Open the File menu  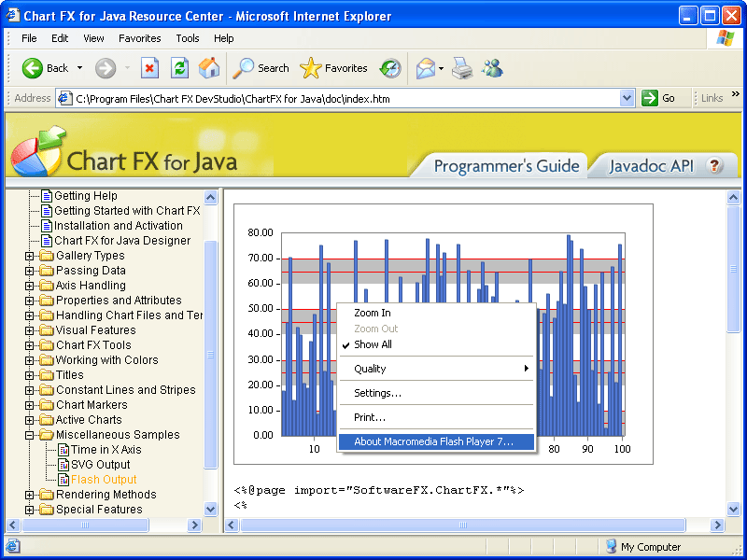pyautogui.click(x=29, y=38)
